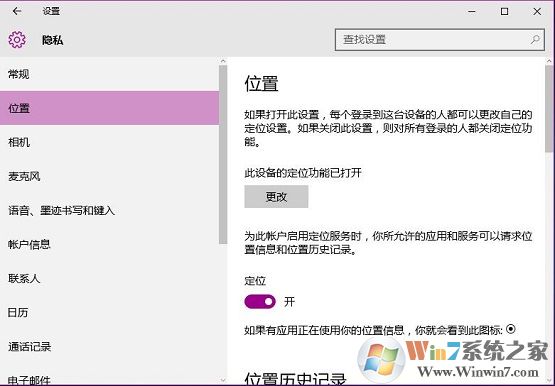Open the 帐户信息 settings page
555x386 pixels.
click(109, 244)
